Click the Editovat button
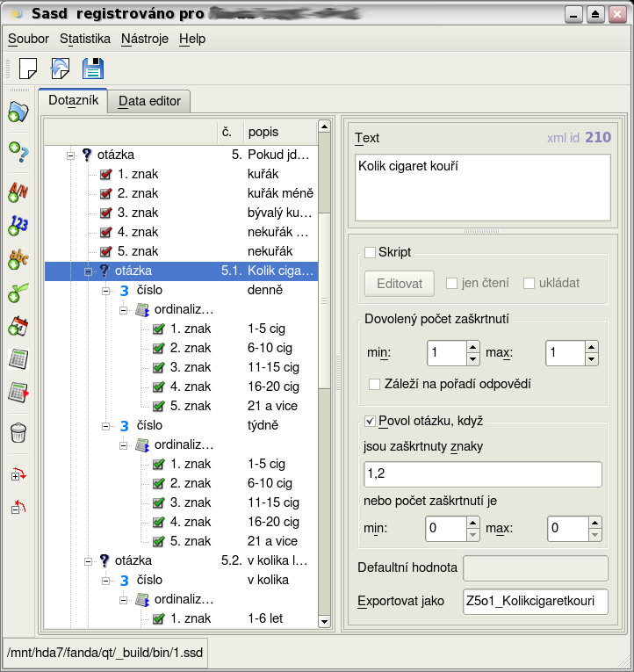This screenshot has width=634, height=672. [400, 284]
